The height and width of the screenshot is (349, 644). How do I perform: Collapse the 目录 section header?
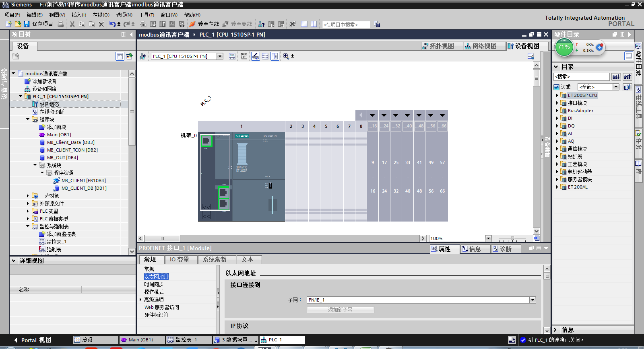pyautogui.click(x=556, y=67)
